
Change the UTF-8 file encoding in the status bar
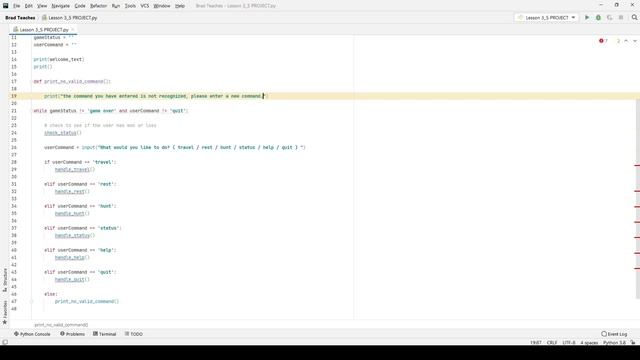[x=569, y=342]
